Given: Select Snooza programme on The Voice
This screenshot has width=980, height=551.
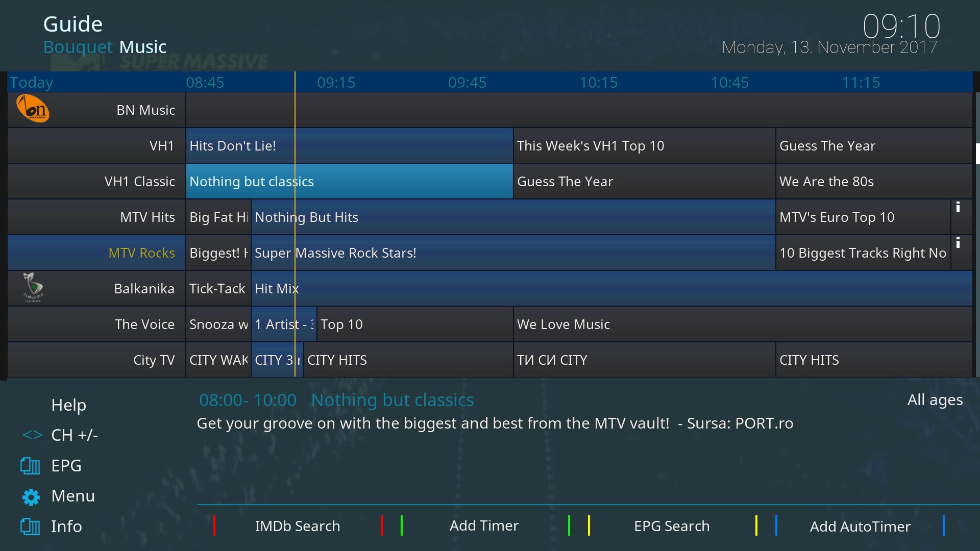Looking at the screenshot, I should point(218,324).
